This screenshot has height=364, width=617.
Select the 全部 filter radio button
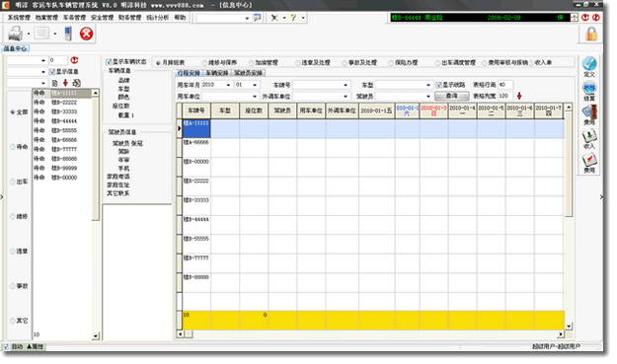[x=12, y=112]
